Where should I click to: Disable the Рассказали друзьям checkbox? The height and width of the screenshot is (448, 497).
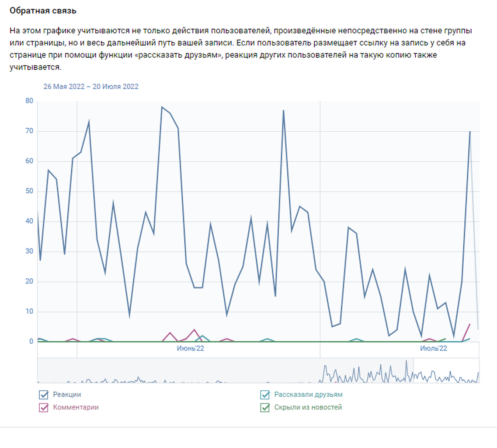[265, 395]
